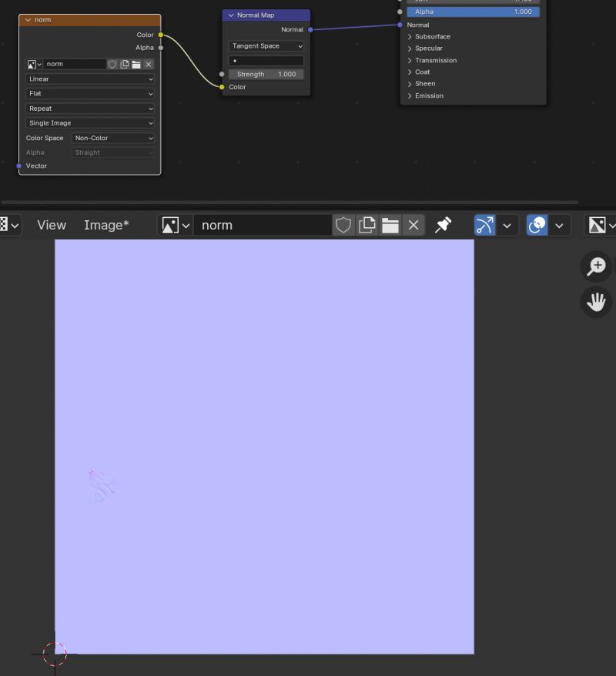Select the zoom magnifier tool
Screen dimensions: 616x676
click(595, 266)
